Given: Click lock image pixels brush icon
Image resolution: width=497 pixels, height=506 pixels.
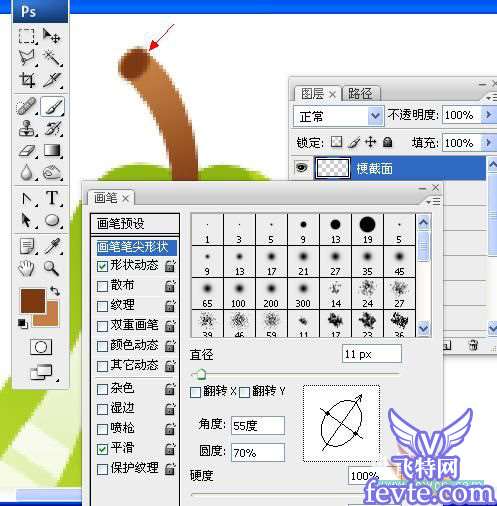Looking at the screenshot, I should (354, 143).
